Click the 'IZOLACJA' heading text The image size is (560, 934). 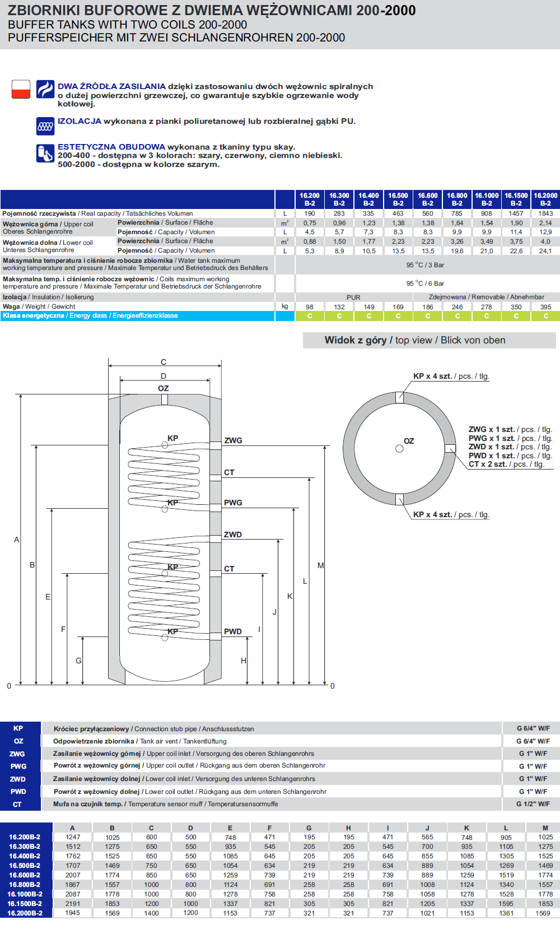coord(80,121)
